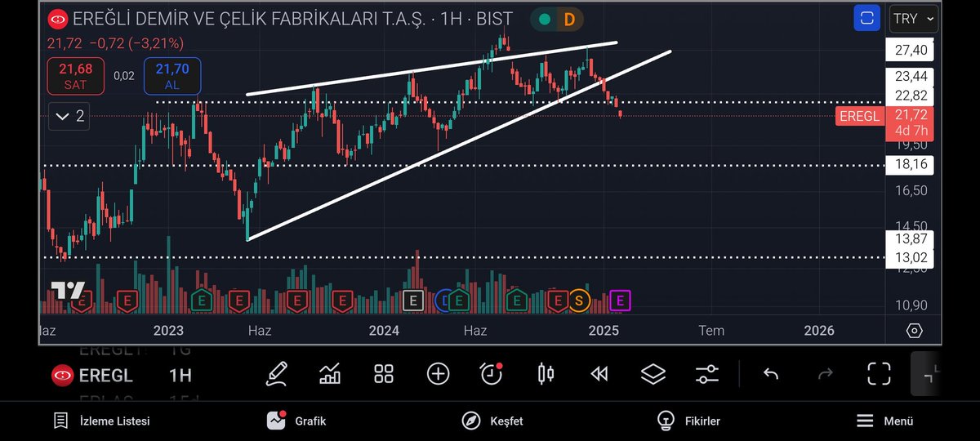Viewport: 980px width, 441px height.
Task: Switch to the Grafik tab
Action: 296,421
